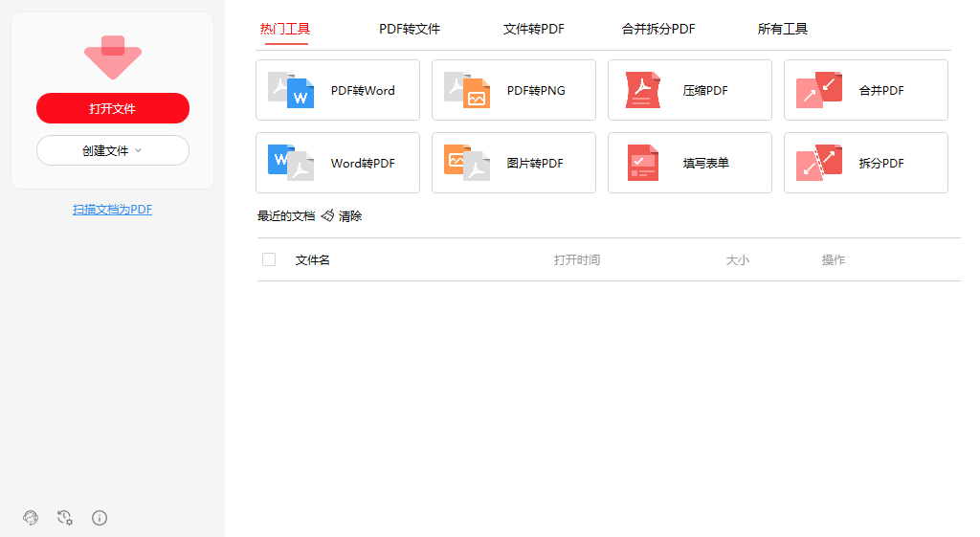Select the PDF转PNG conversion icon
The height and width of the screenshot is (537, 980).
click(x=467, y=90)
